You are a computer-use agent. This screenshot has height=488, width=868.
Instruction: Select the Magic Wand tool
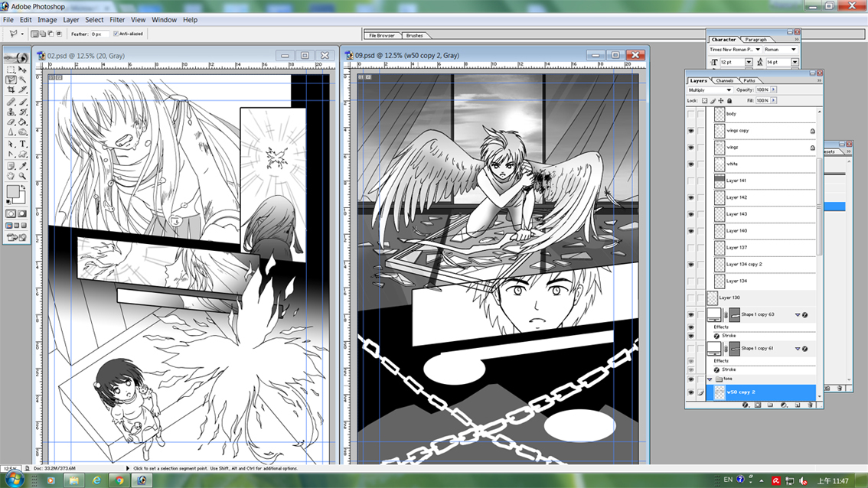[23, 80]
